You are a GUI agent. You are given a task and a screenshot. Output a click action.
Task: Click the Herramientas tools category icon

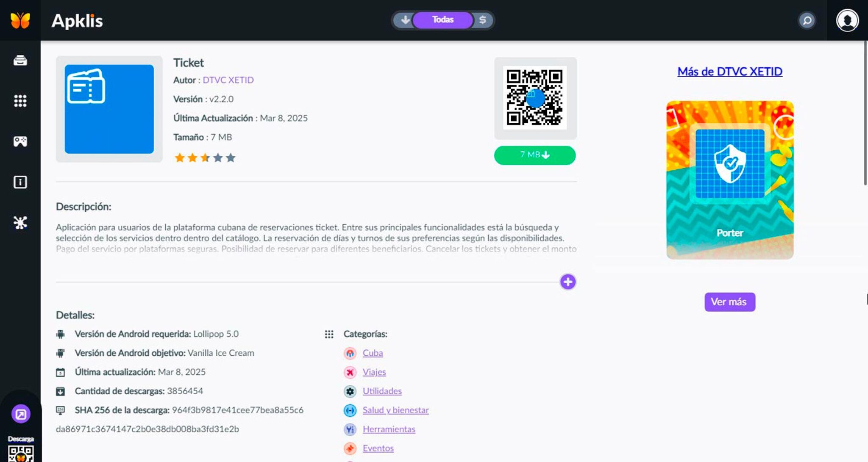pos(350,429)
